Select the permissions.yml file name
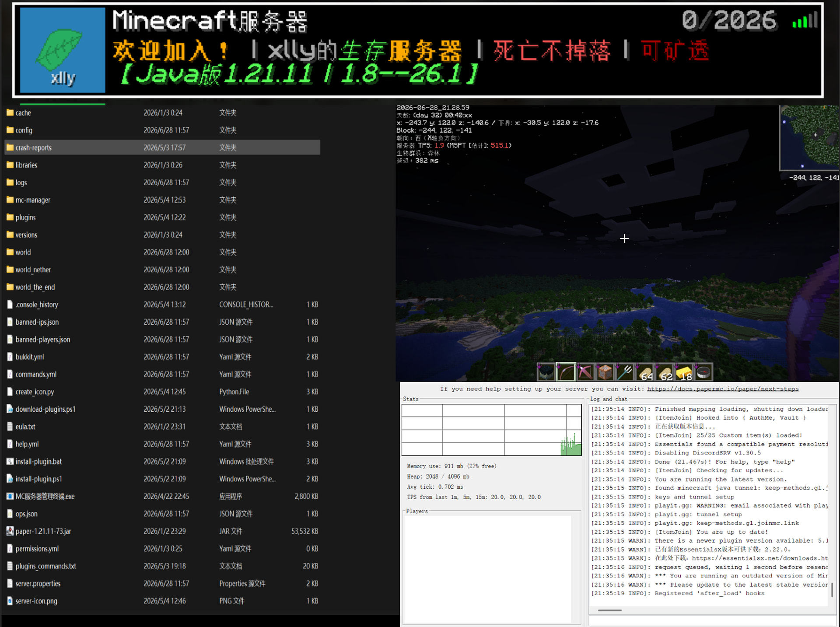 pos(37,549)
